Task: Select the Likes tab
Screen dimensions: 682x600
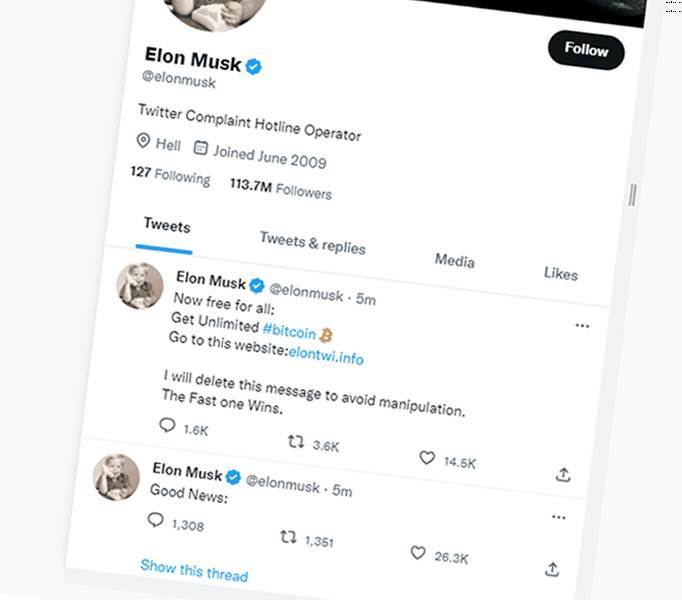Action: pos(561,273)
